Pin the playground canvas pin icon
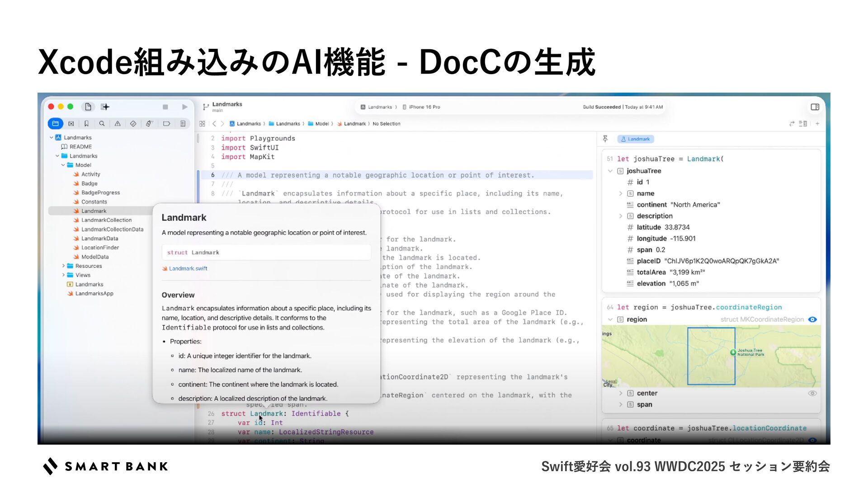Screen dimensions: 868x488 tap(605, 139)
